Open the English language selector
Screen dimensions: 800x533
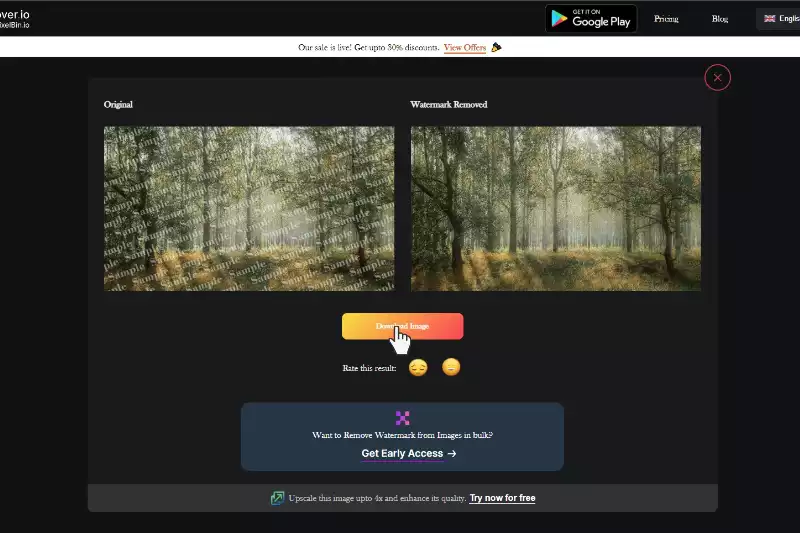click(x=781, y=18)
